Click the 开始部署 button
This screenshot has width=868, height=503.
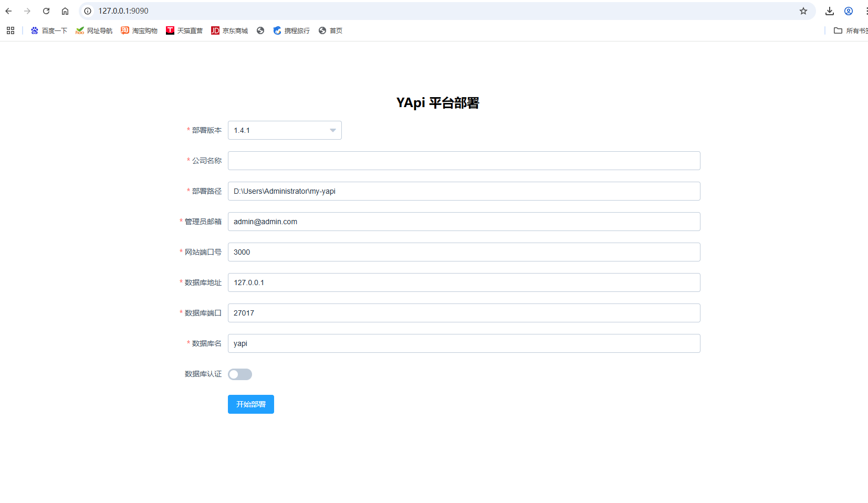(x=251, y=404)
